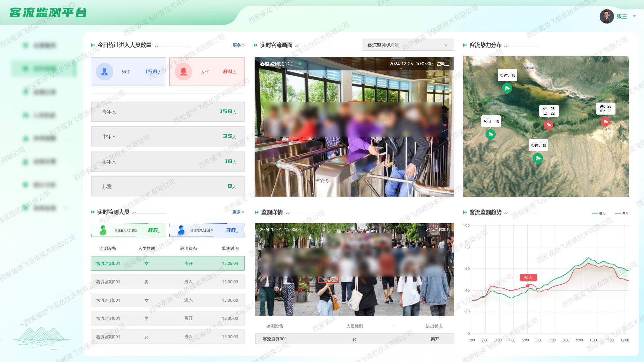Select the topmost green camera marker on map

(507, 88)
